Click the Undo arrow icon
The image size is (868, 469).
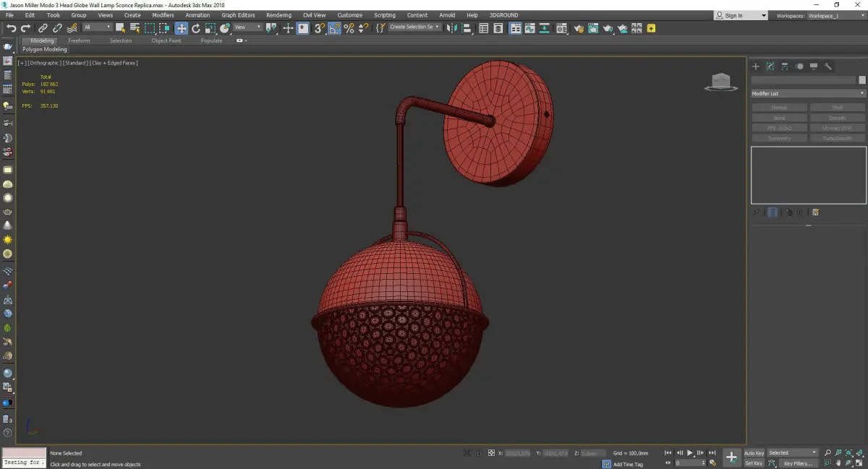(11, 28)
